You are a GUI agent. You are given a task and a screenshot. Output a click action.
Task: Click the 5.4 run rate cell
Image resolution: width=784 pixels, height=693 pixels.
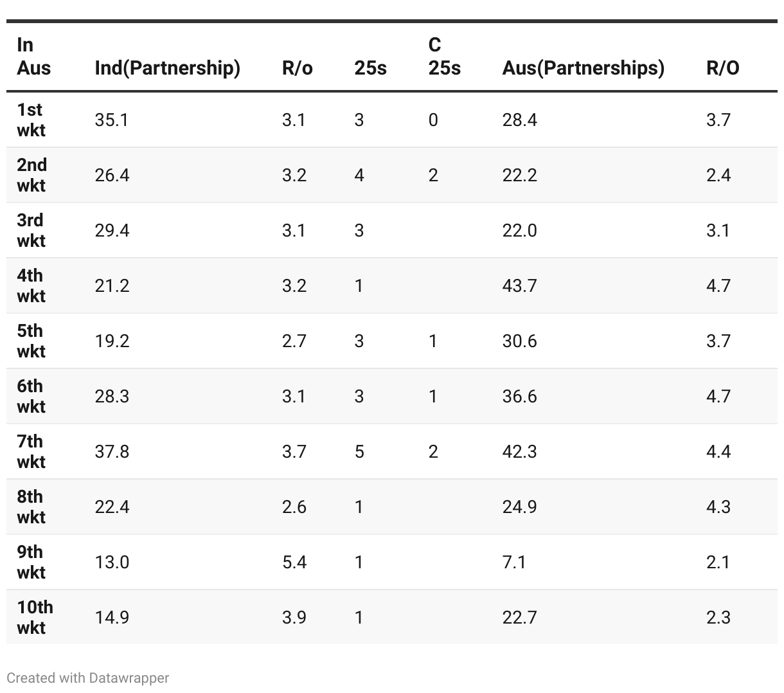pos(294,562)
